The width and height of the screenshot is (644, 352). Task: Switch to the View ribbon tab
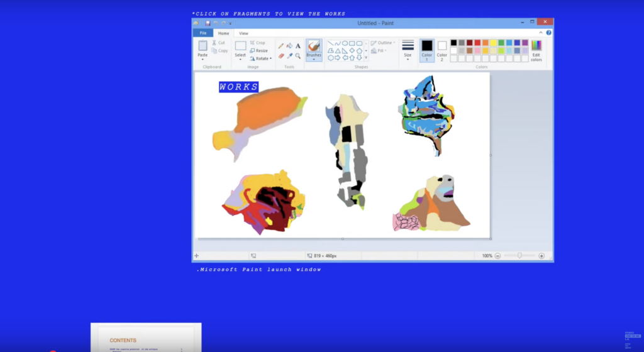(243, 33)
